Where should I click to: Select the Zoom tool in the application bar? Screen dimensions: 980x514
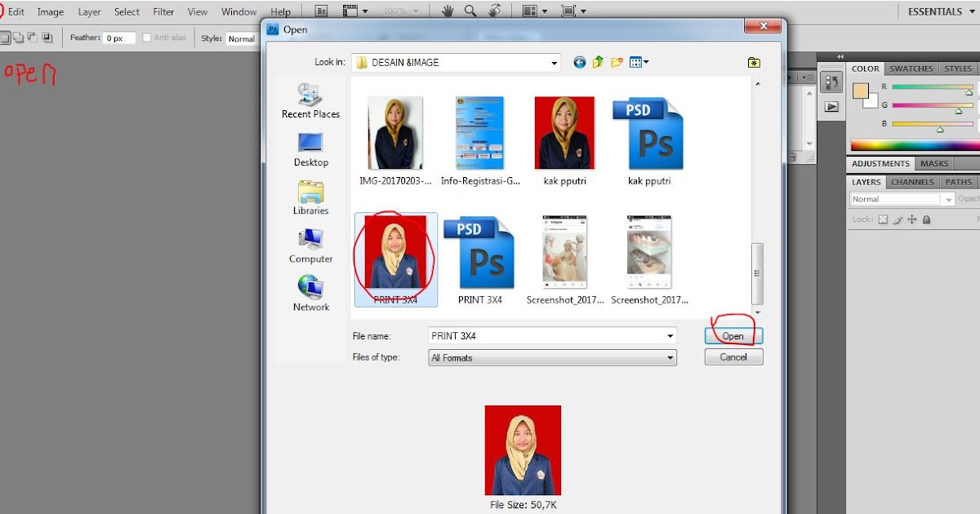tap(470, 10)
